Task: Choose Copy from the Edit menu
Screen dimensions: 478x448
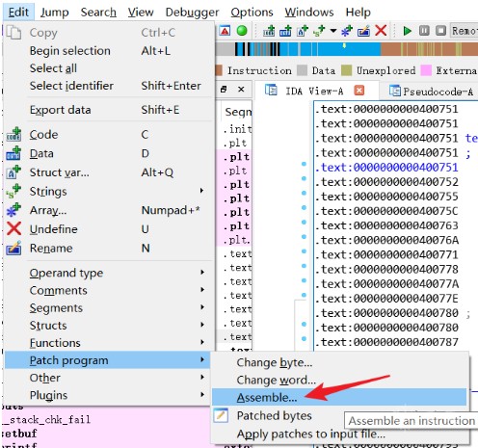Action: (109, 33)
